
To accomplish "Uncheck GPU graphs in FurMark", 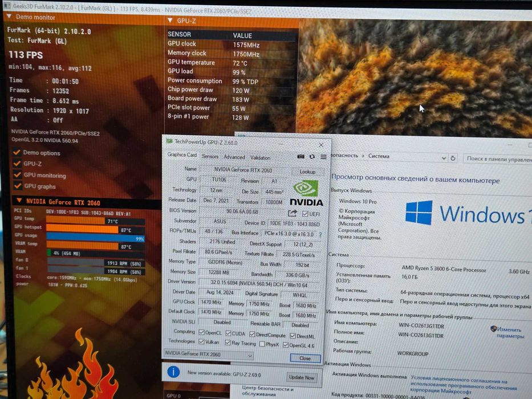I will 18,186.
